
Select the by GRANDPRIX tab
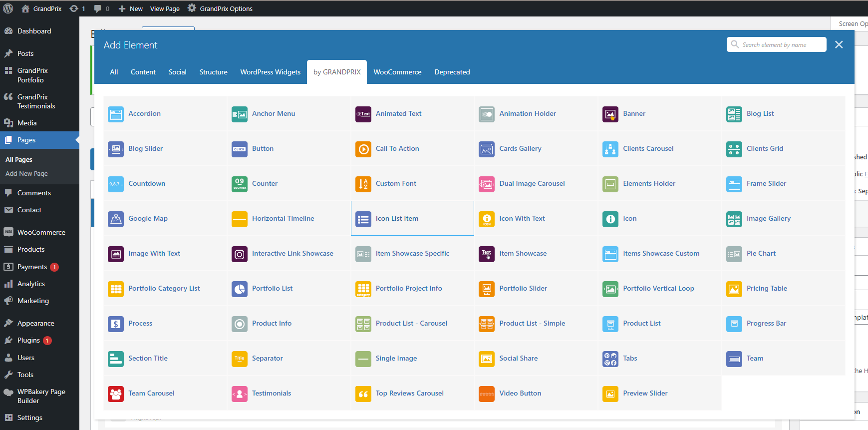coord(337,72)
